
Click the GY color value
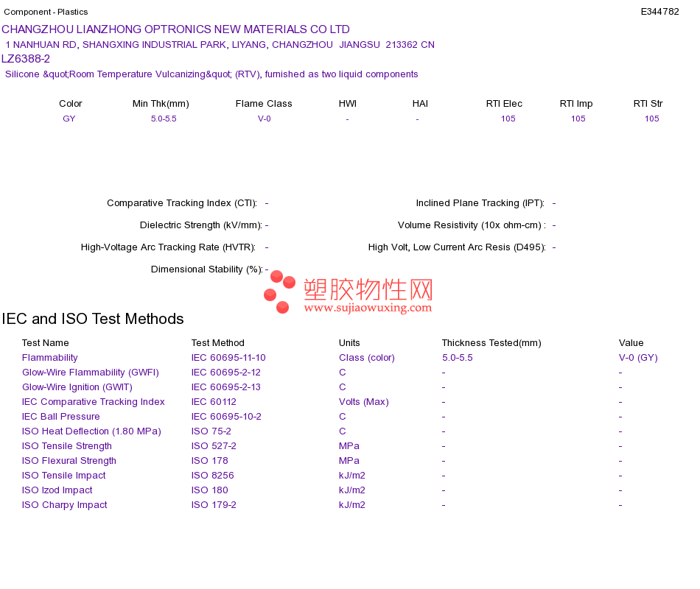coord(69,119)
